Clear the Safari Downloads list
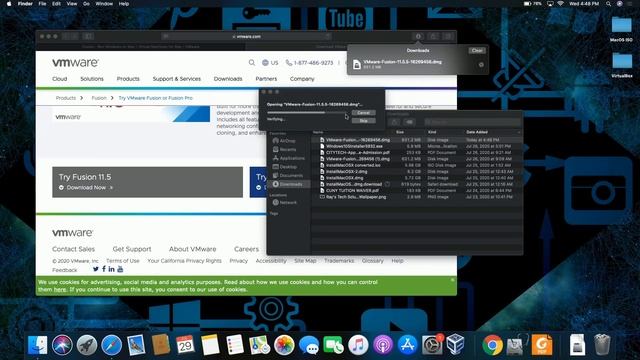The width and height of the screenshot is (640, 360). pos(477,50)
